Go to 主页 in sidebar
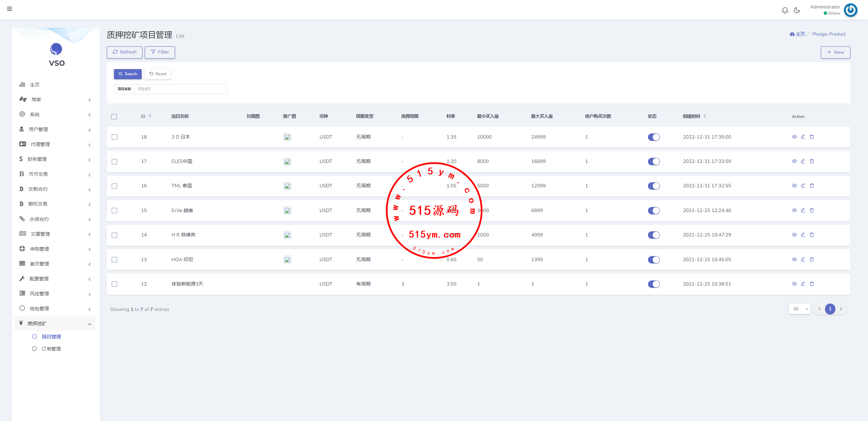 34,85
